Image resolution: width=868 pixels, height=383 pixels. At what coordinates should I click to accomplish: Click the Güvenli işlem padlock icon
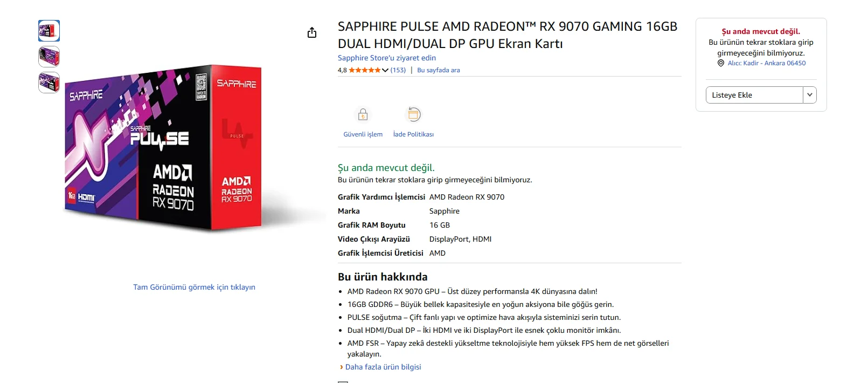[363, 114]
